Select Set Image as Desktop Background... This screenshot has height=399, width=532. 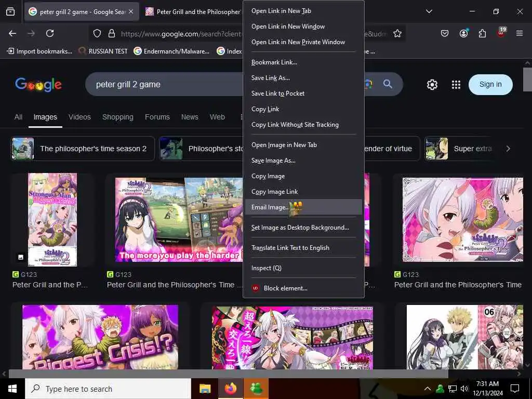(x=303, y=228)
